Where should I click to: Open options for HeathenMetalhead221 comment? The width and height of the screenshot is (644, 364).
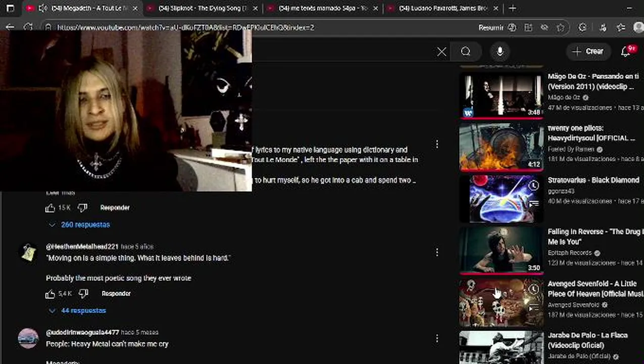coord(437,252)
